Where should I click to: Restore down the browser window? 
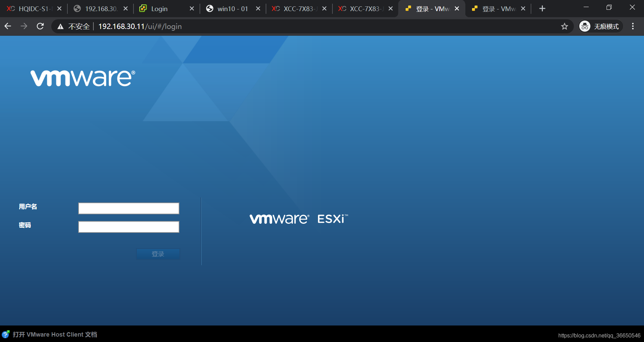pyautogui.click(x=609, y=7)
